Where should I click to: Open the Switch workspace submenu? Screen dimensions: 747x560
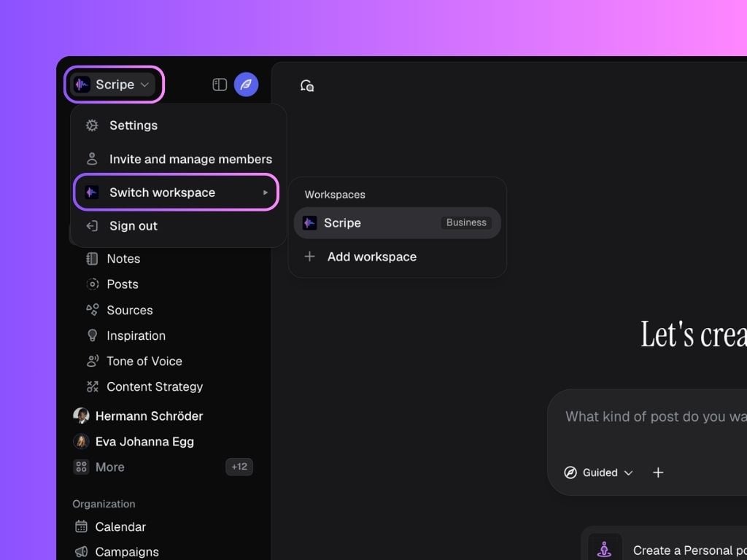(177, 192)
